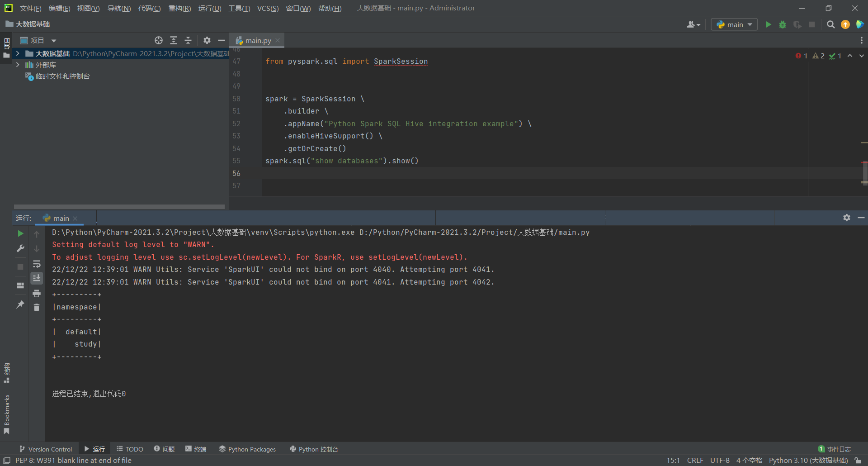The height and width of the screenshot is (466, 868).
Task: Open project panel settings gear
Action: [207, 40]
